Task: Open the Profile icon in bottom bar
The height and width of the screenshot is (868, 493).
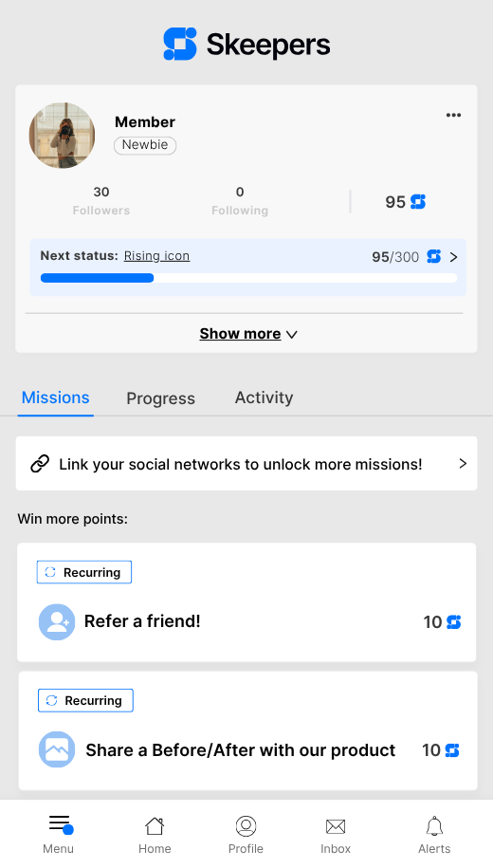Action: (x=246, y=826)
